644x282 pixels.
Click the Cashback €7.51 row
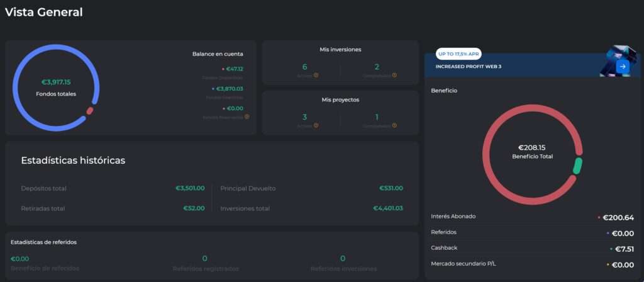(x=532, y=249)
